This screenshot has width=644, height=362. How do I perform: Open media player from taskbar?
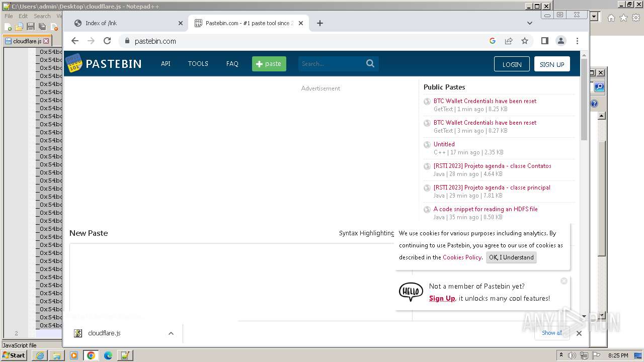pos(74,355)
